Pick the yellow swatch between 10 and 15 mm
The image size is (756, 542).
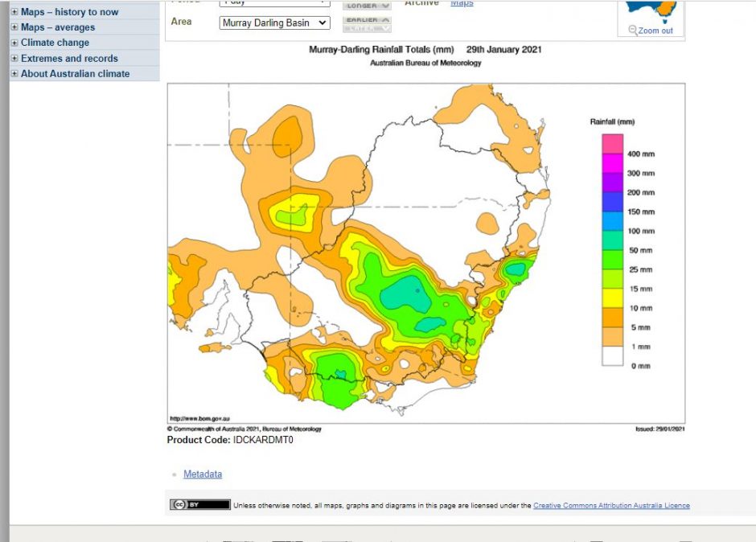point(612,298)
